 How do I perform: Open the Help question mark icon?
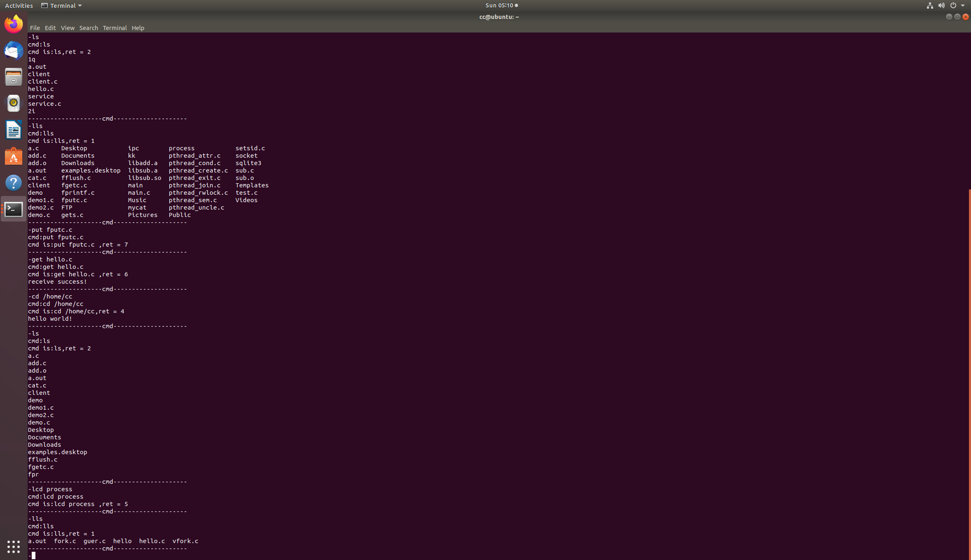[14, 183]
